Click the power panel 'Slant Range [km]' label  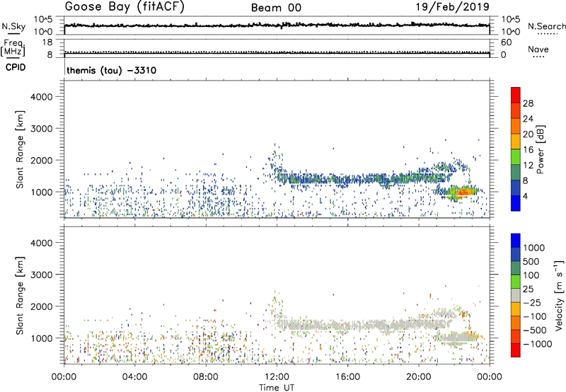click(x=20, y=149)
